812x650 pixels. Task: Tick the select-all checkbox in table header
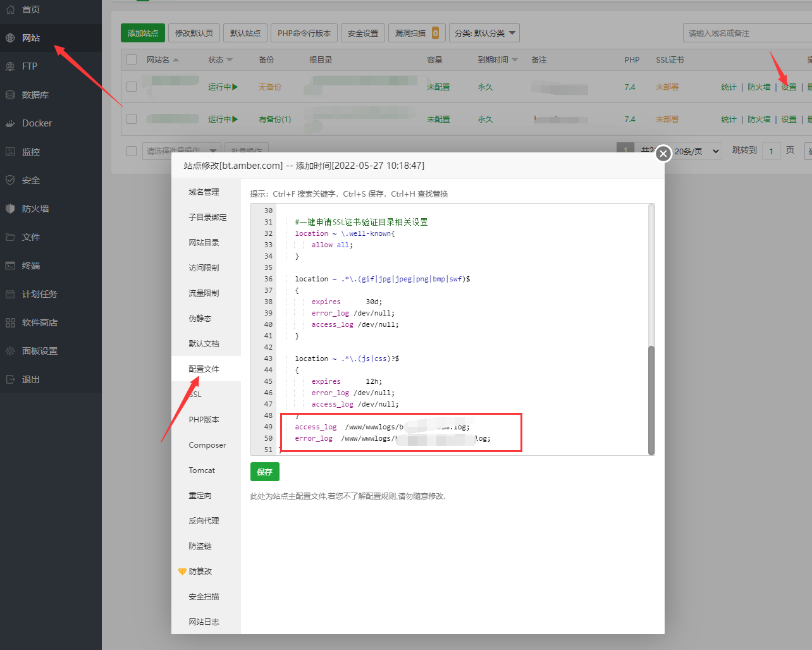(x=132, y=59)
